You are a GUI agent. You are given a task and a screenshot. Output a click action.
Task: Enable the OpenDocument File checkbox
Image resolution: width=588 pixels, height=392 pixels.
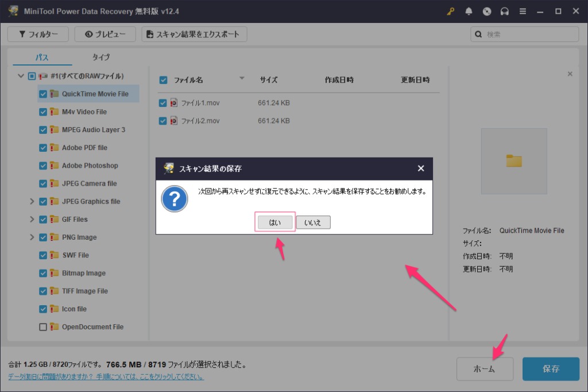(43, 327)
